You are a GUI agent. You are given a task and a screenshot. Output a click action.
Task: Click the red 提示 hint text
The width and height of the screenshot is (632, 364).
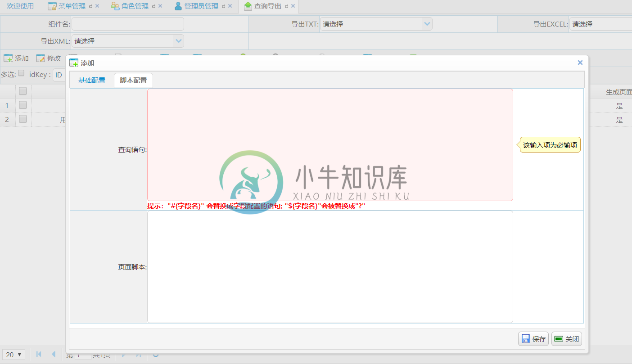click(x=256, y=206)
